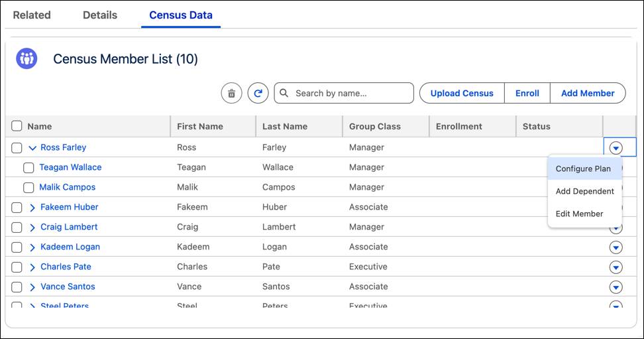The image size is (644, 339).
Task: Click the 'Vance' first name cell
Action: (x=189, y=287)
